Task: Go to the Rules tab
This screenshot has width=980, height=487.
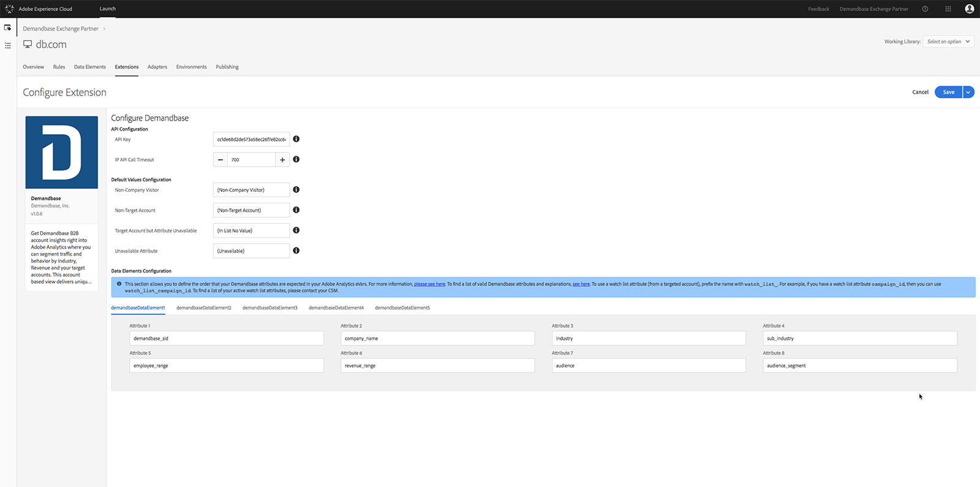Action: coord(59,67)
